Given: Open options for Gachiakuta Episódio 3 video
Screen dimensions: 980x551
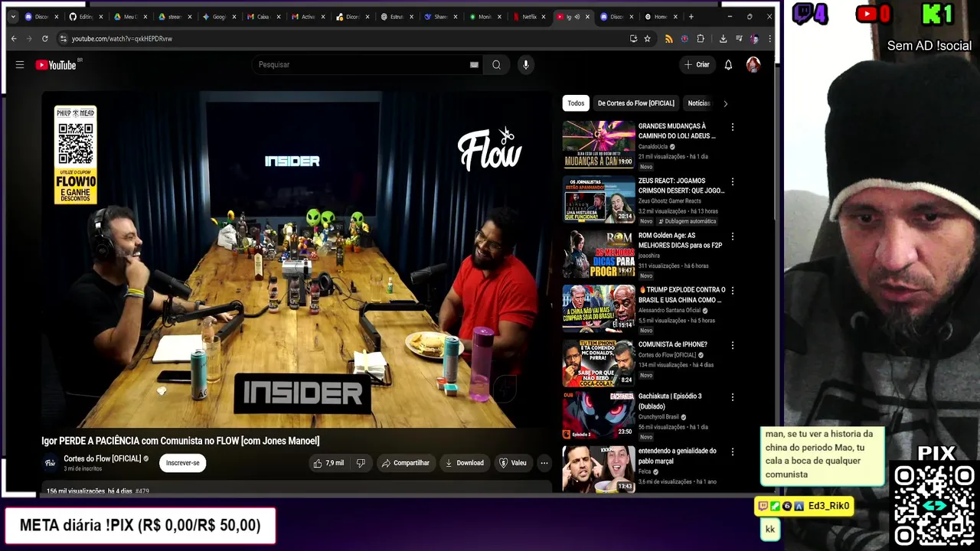Looking at the screenshot, I should point(732,397).
